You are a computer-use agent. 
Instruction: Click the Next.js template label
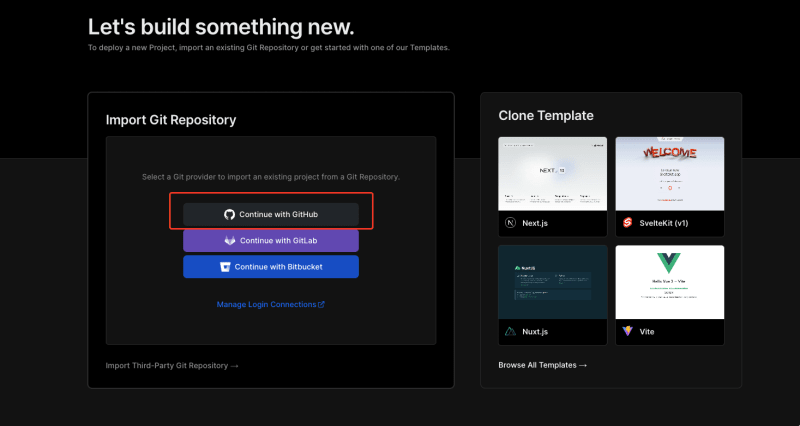point(535,223)
